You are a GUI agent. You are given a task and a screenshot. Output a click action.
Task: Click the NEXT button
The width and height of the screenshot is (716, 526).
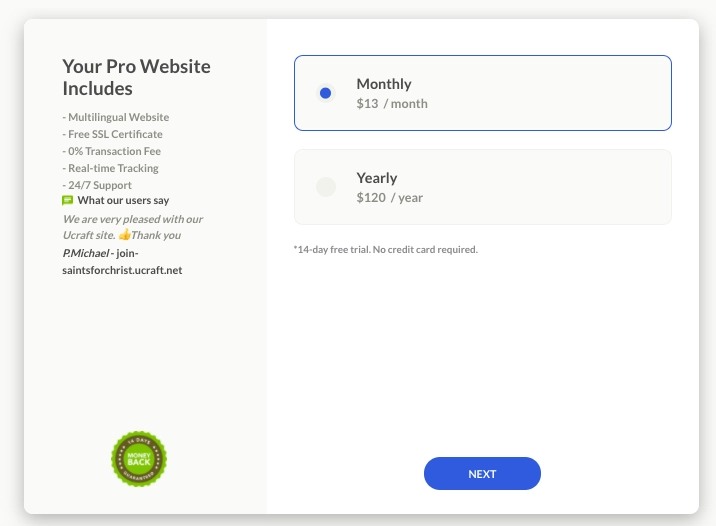click(482, 473)
